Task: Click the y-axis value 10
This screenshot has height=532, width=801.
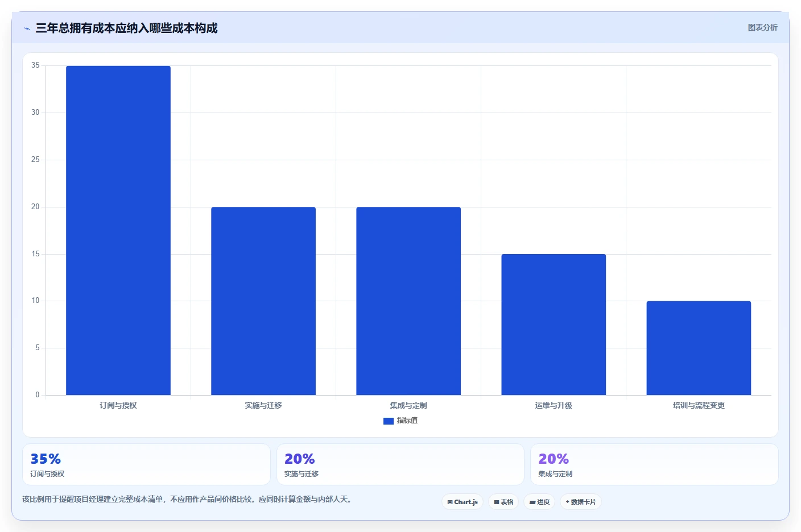Action: click(x=35, y=301)
